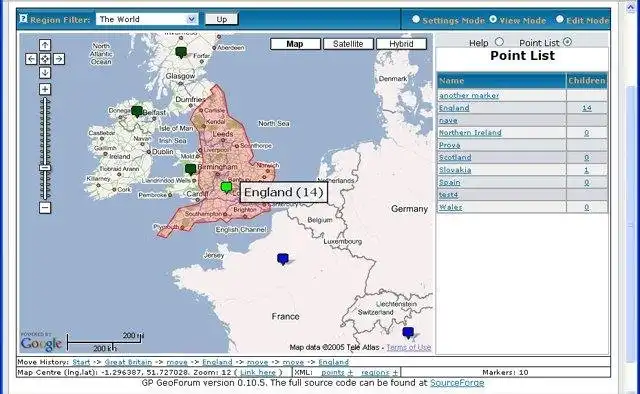640x394 pixels.
Task: Click the last England in Move History
Action: (x=333, y=362)
